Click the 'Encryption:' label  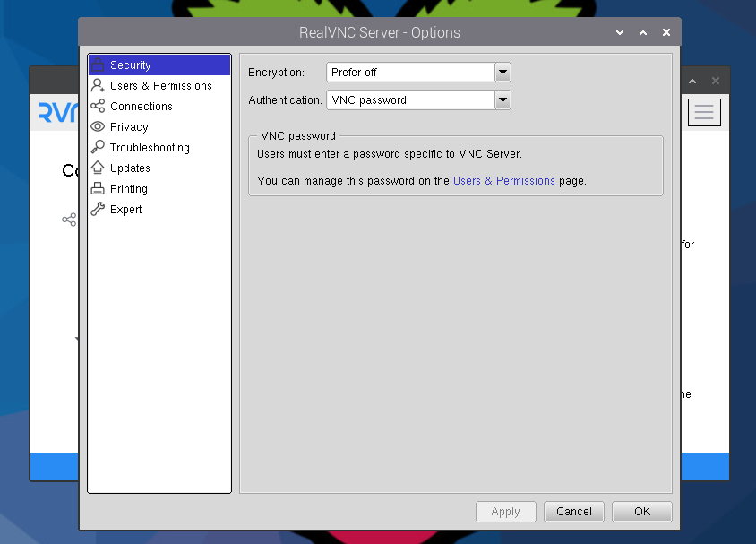tap(276, 73)
